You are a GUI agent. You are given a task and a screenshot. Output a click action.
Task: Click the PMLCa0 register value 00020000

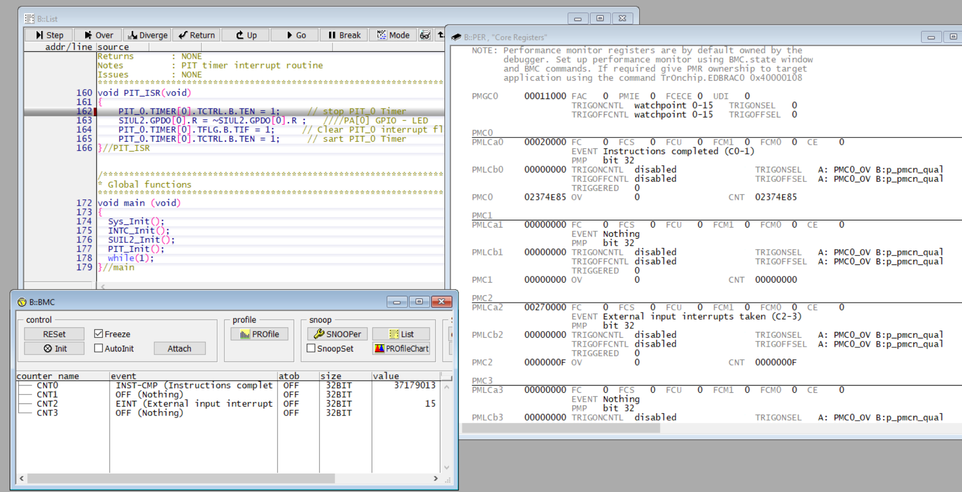tap(545, 142)
